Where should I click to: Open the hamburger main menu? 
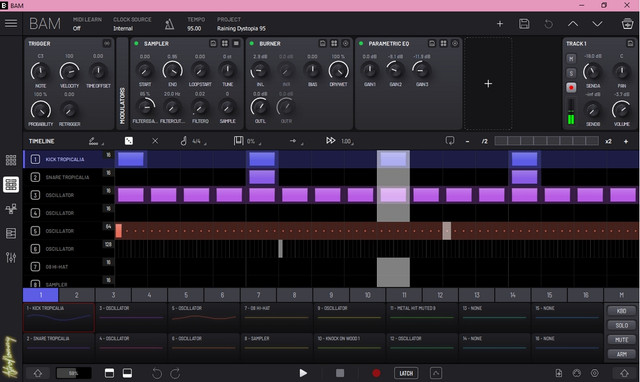pos(11,23)
